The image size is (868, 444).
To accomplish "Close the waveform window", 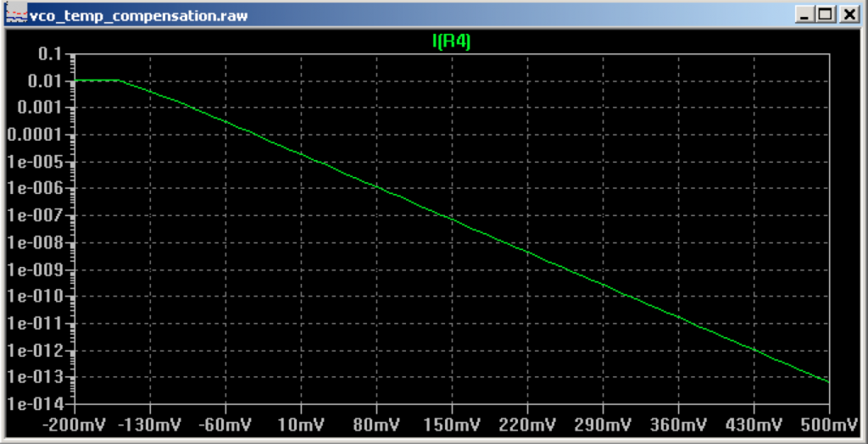I will tap(848, 15).
